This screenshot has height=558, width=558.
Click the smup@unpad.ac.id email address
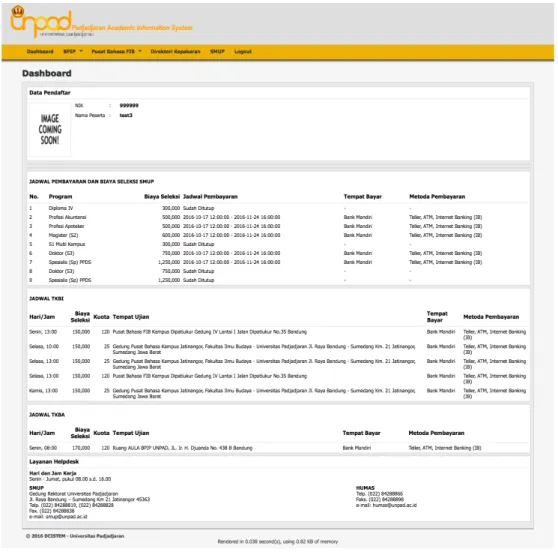67,516
